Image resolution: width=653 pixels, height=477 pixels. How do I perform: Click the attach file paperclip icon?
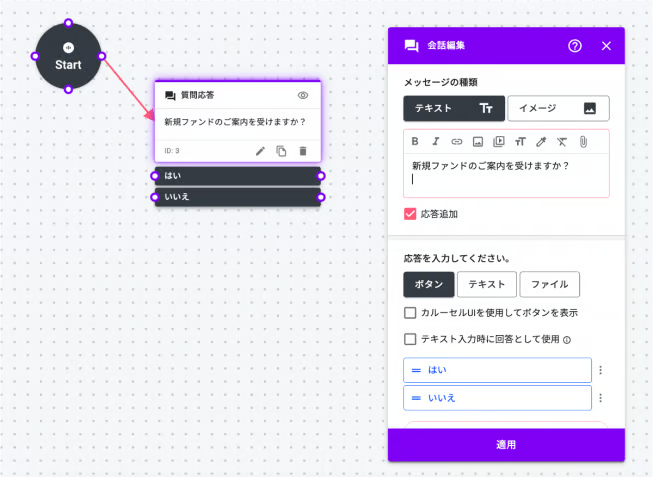(583, 141)
